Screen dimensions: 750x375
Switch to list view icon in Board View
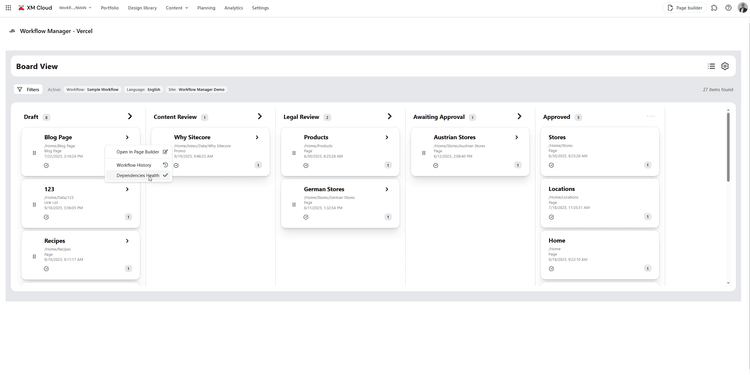click(x=711, y=66)
